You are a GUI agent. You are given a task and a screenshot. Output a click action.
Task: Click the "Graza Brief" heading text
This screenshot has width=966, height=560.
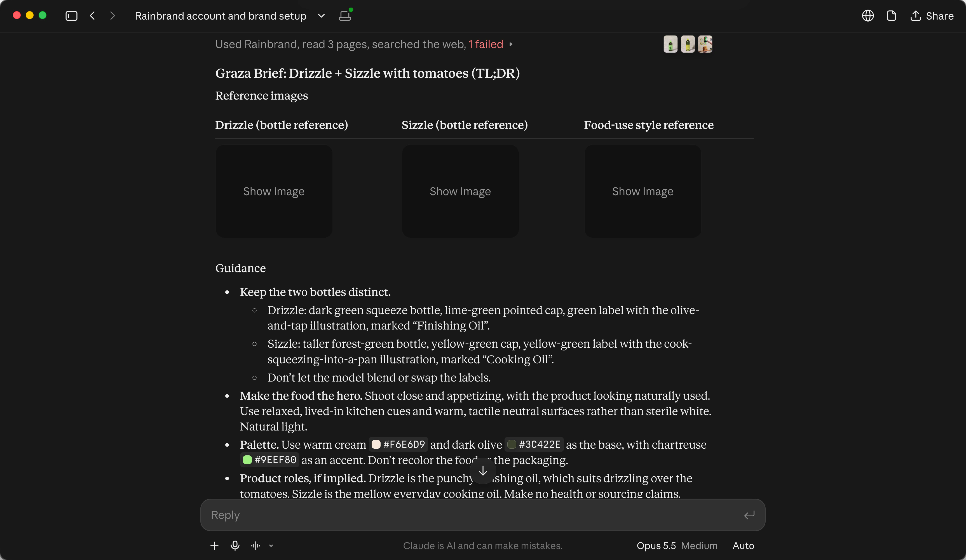tap(367, 73)
